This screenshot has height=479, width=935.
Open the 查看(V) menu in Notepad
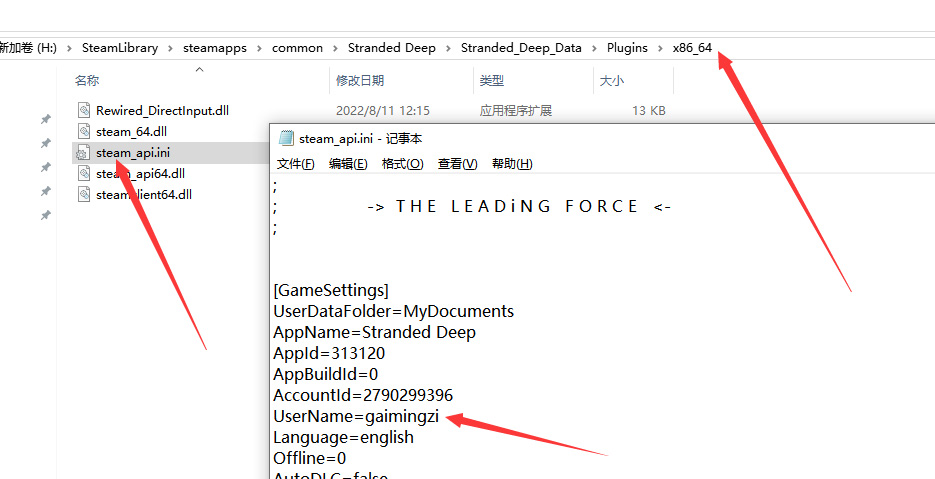[x=457, y=164]
